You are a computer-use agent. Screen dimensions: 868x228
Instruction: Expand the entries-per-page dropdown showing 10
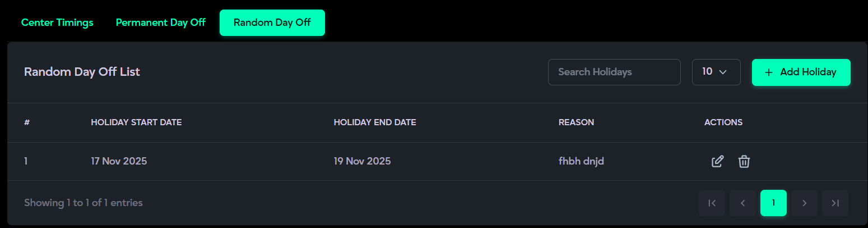pyautogui.click(x=716, y=72)
